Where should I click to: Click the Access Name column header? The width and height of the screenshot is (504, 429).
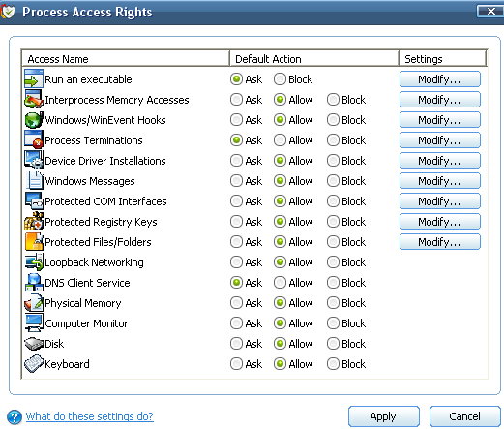click(126, 59)
